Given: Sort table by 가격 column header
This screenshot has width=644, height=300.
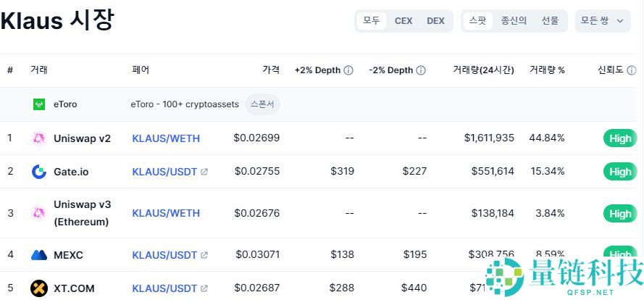Looking at the screenshot, I should point(271,70).
